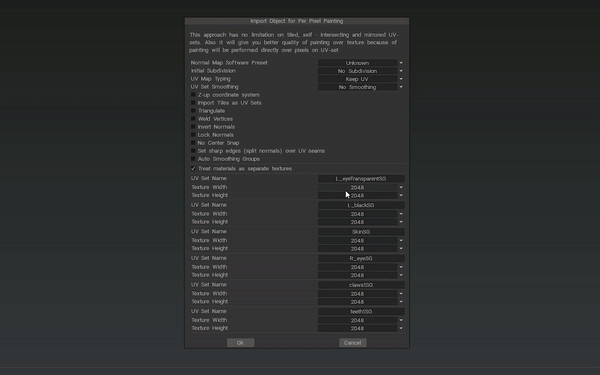The width and height of the screenshot is (600, 375).
Task: Edit the L_blackSG UV set name field
Action: pyautogui.click(x=361, y=205)
